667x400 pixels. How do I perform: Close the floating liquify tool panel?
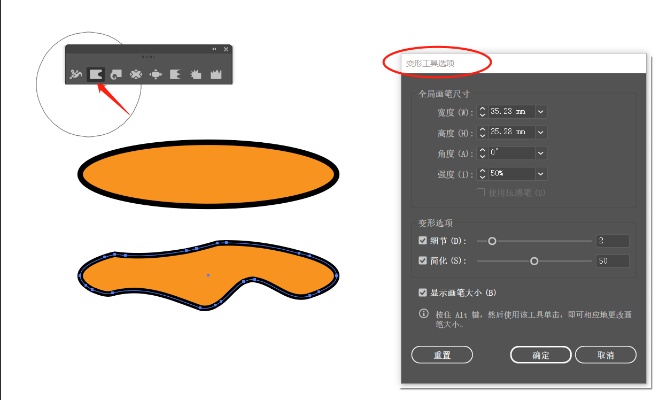tap(226, 49)
